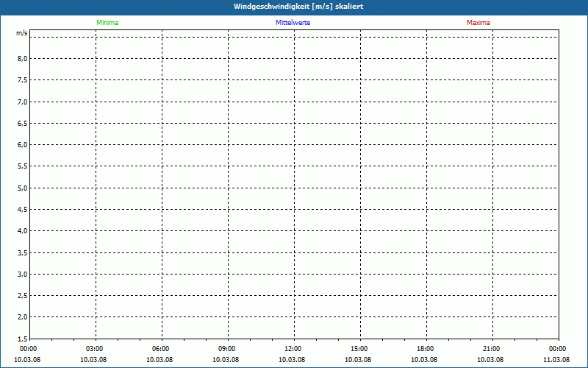
Task: Click the 5,5 y-axis tick label
Action: [22, 166]
